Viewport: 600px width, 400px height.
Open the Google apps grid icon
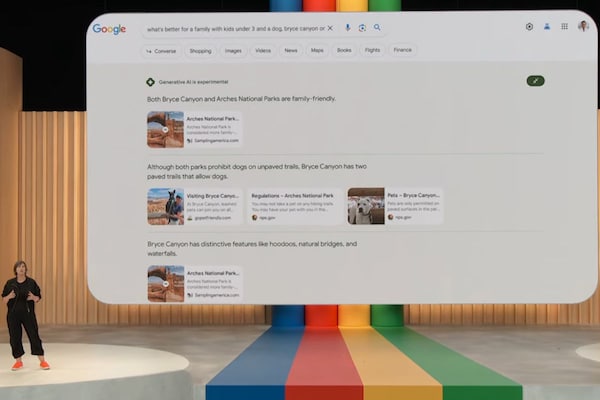point(564,26)
